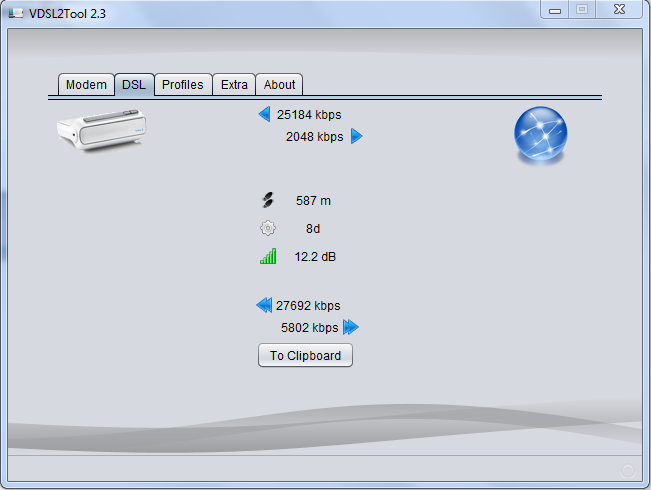Switch to the Modem tab
Image resolution: width=651 pixels, height=490 pixels.
[x=86, y=85]
